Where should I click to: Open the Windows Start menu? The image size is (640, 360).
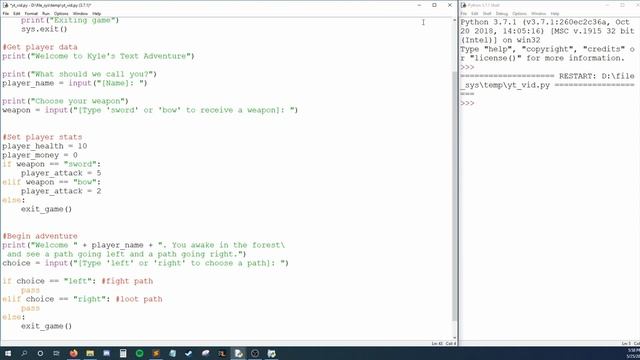tap(8, 353)
